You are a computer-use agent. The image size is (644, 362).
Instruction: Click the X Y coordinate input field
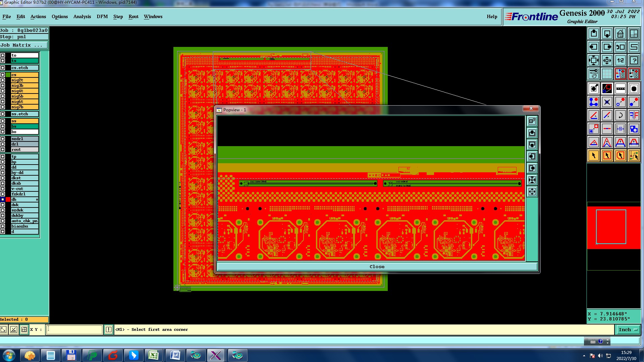(74, 329)
